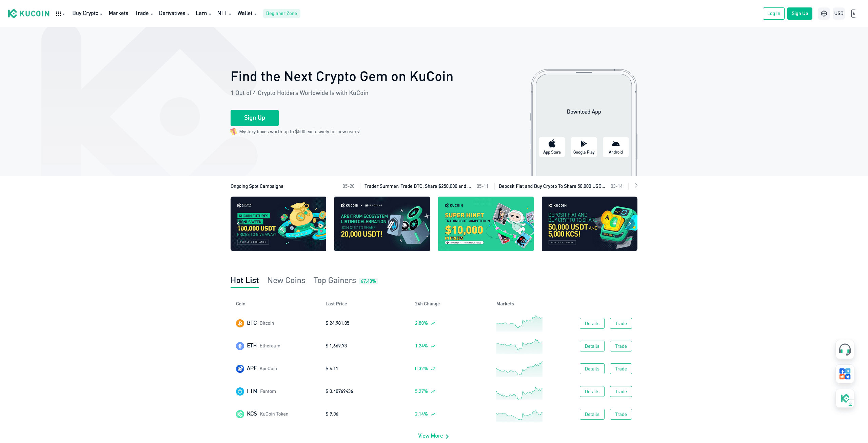Trade FTM Fantom
The width and height of the screenshot is (868, 443).
point(621,391)
